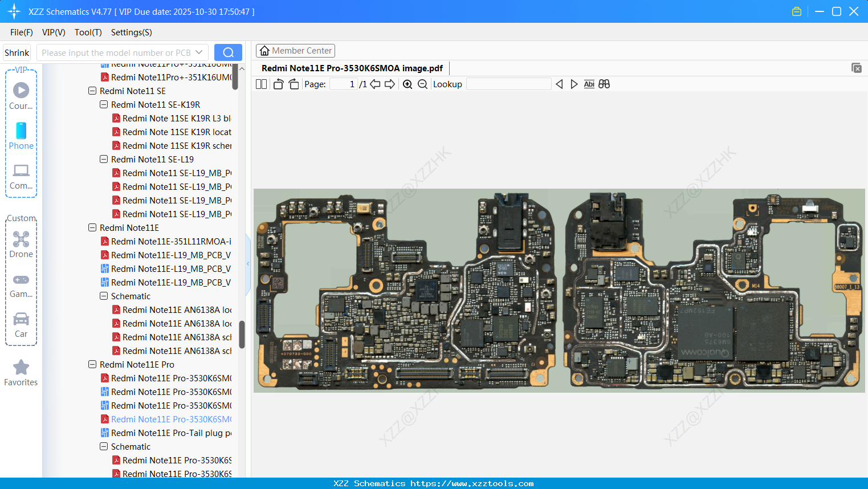Zoom out of the PDF image

(x=422, y=84)
